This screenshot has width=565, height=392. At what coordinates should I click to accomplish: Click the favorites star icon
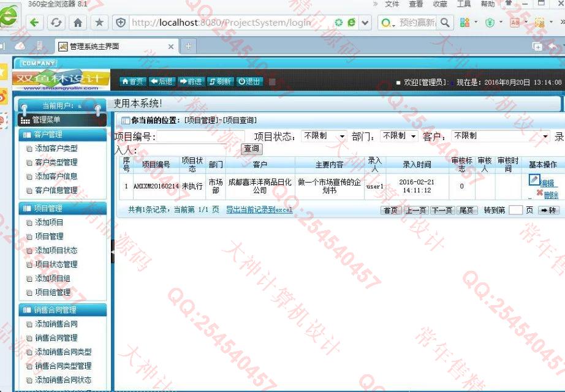click(x=99, y=23)
